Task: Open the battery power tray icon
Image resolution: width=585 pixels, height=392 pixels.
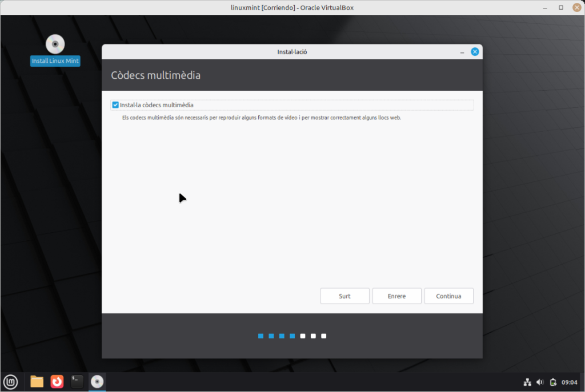Action: [553, 382]
